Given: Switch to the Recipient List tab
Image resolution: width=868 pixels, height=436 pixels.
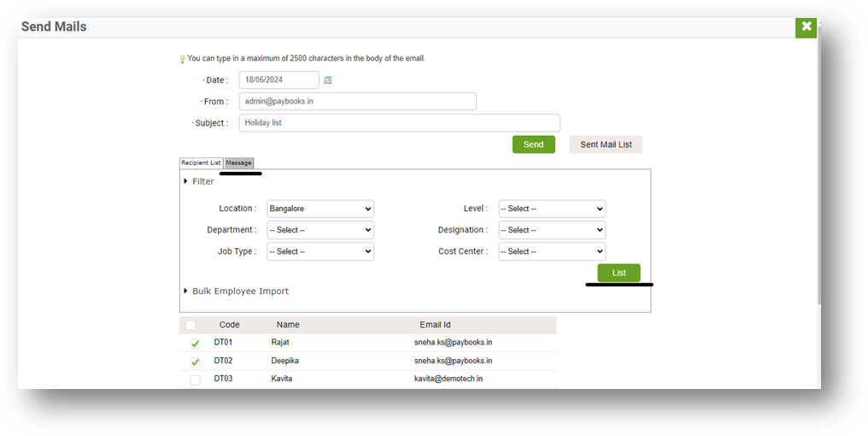Looking at the screenshot, I should point(201,163).
